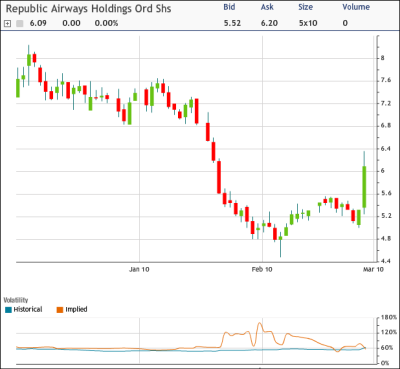Click the volatility axis label 0%
Viewport: 400px width, 369px height.
[386, 363]
